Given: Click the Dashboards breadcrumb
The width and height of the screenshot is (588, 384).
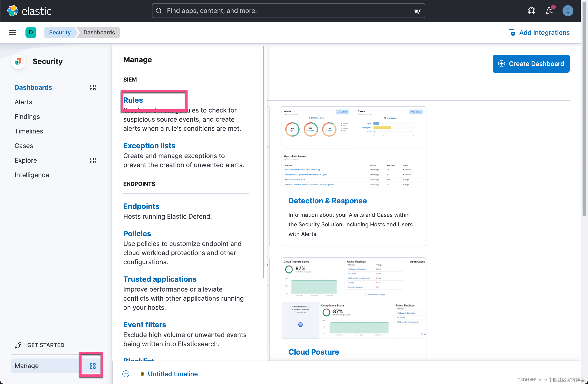Looking at the screenshot, I should pos(99,33).
